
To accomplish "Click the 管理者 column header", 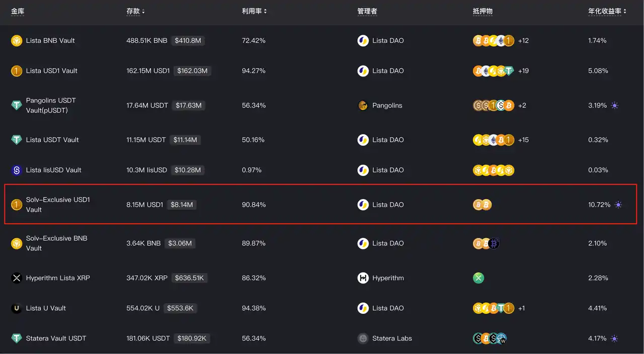I will click(x=367, y=11).
